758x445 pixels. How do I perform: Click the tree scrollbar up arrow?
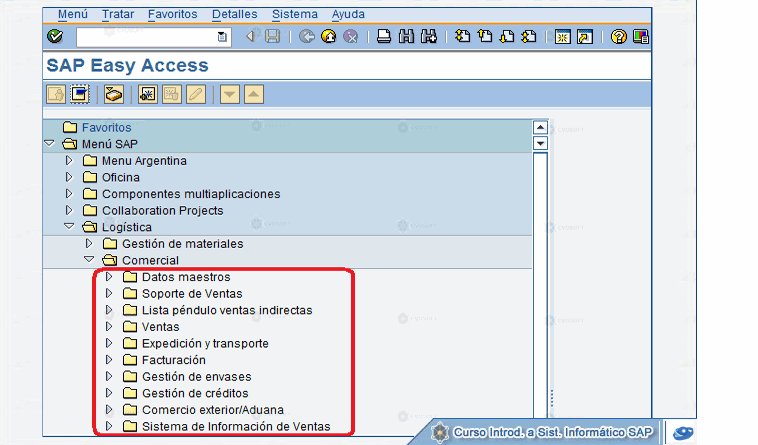(x=540, y=128)
